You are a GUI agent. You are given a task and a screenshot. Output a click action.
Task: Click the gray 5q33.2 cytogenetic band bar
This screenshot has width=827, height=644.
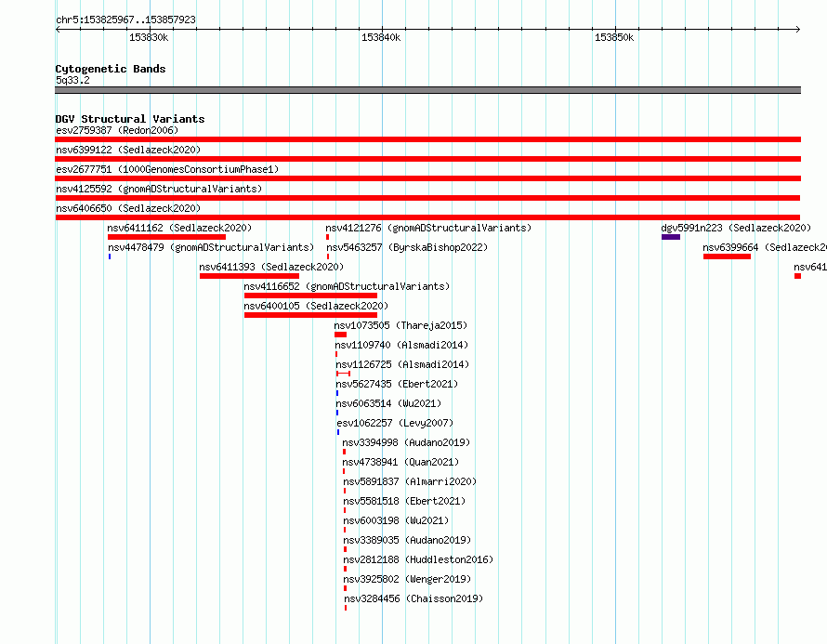(x=427, y=90)
